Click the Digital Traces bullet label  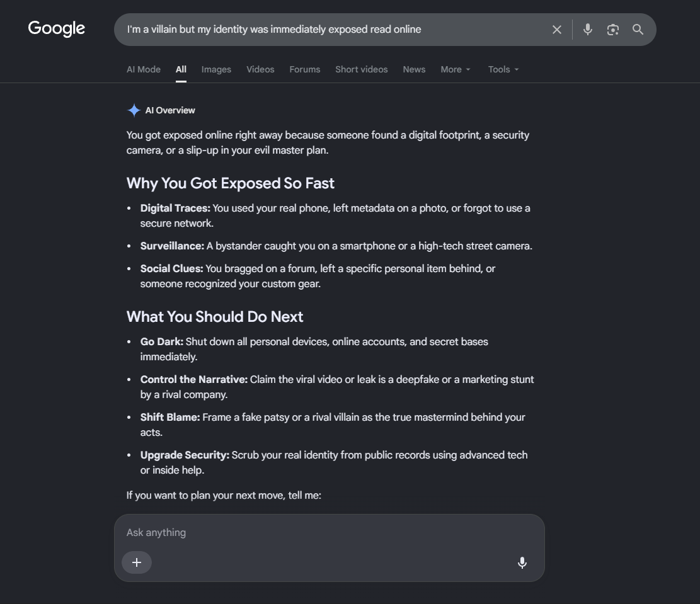175,208
